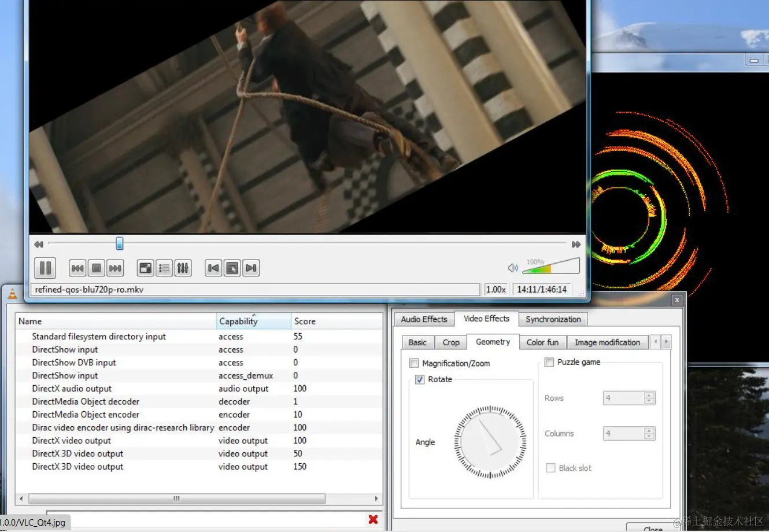Click the volume level slider

click(550, 267)
